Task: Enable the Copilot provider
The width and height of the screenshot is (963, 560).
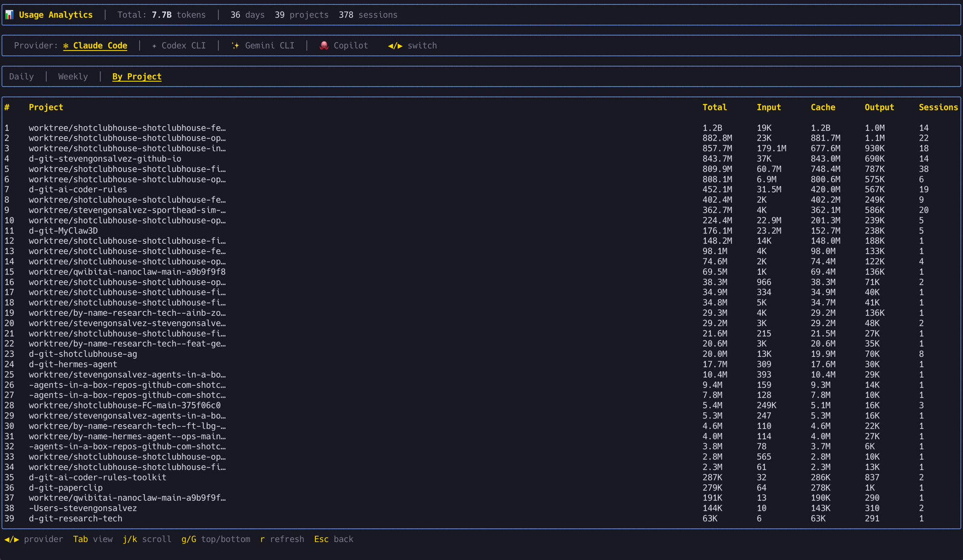Action: pyautogui.click(x=351, y=45)
